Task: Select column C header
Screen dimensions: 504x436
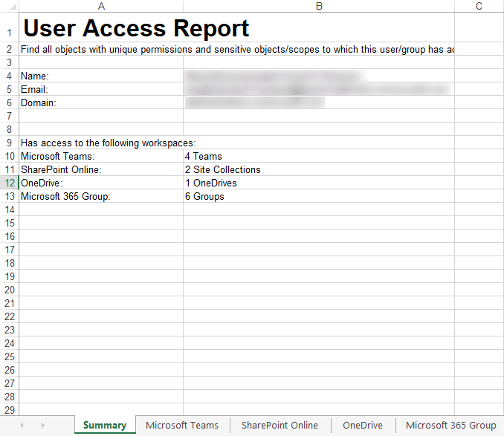Action: click(x=479, y=6)
